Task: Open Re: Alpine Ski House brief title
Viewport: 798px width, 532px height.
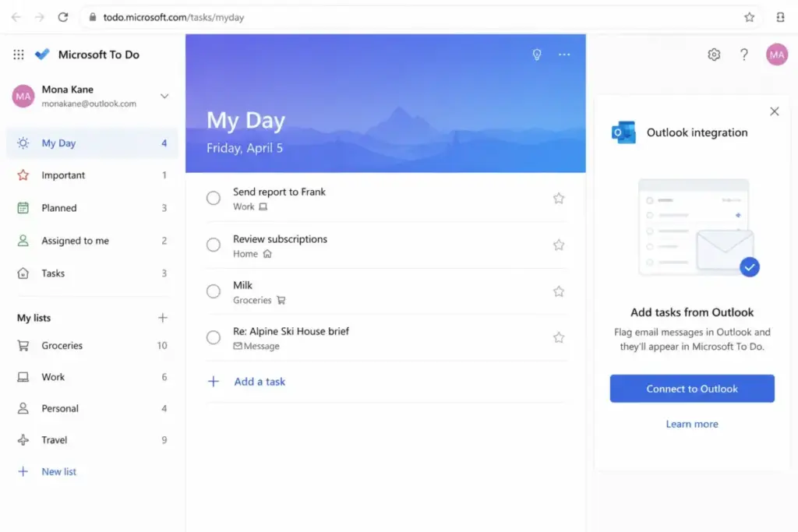Action: (x=291, y=331)
